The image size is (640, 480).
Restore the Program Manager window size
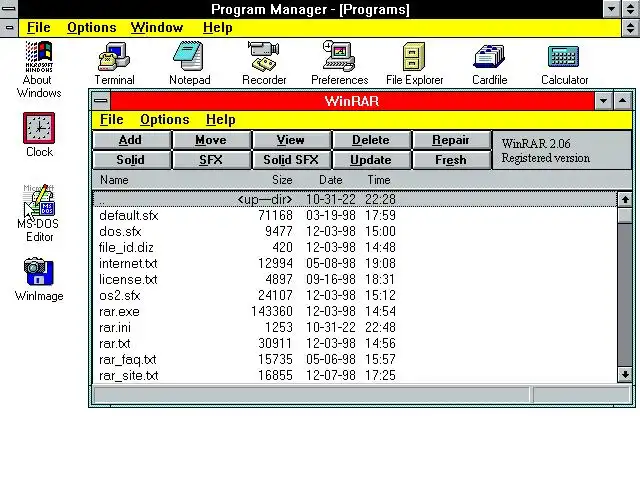(x=631, y=9)
